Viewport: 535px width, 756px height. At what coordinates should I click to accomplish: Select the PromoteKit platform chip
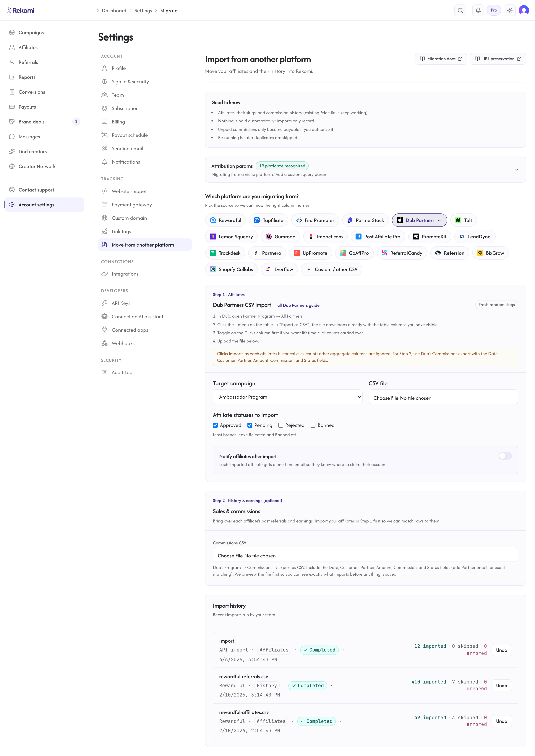430,237
